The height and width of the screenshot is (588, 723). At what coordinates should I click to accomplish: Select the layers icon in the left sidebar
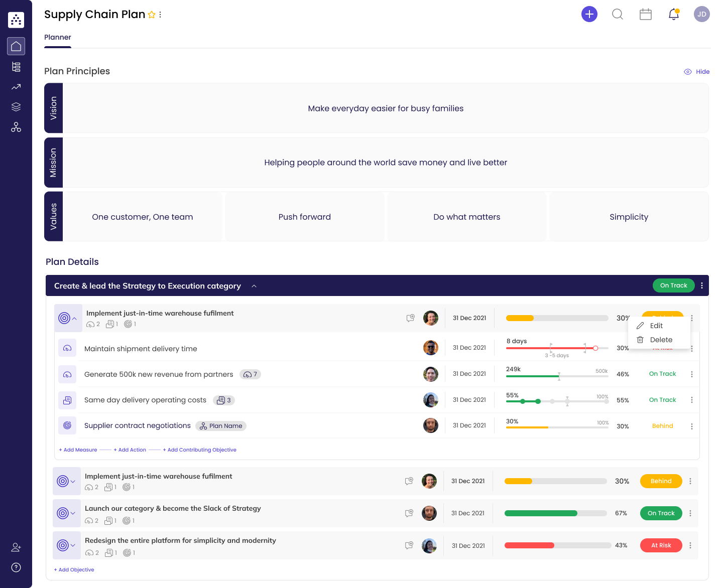[x=16, y=106]
